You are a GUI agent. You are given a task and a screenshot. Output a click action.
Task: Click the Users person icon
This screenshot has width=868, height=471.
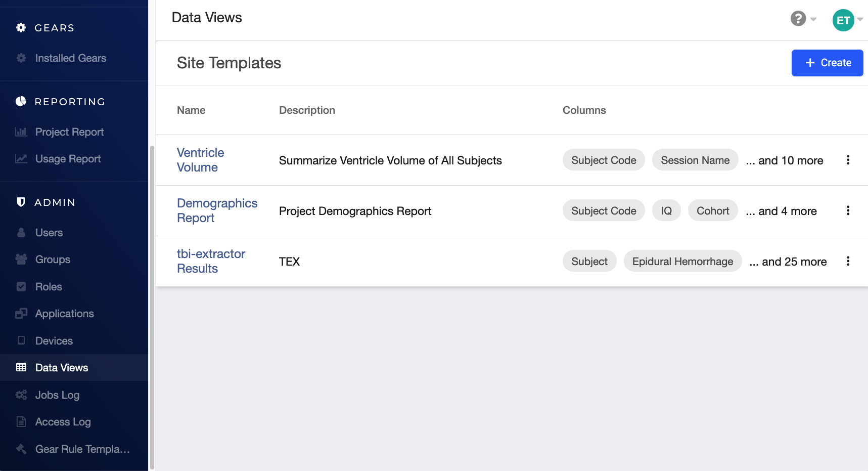point(21,232)
